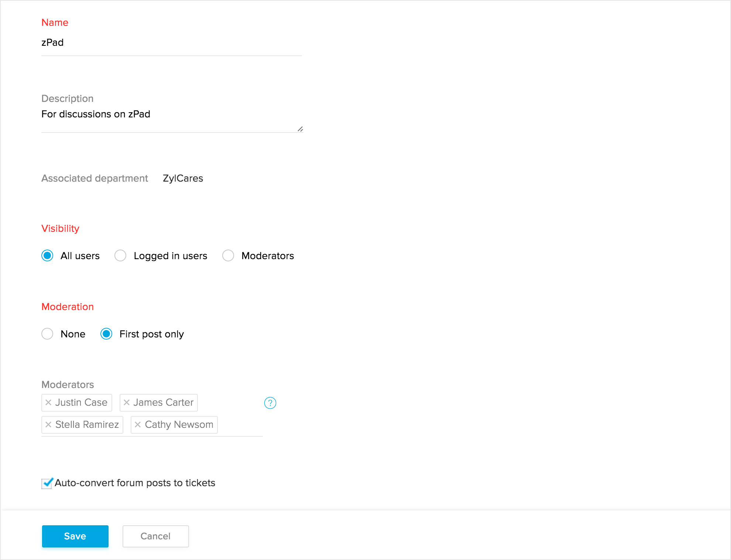The width and height of the screenshot is (731, 560).
Task: Open the moderators help question-mark icon
Action: point(270,403)
